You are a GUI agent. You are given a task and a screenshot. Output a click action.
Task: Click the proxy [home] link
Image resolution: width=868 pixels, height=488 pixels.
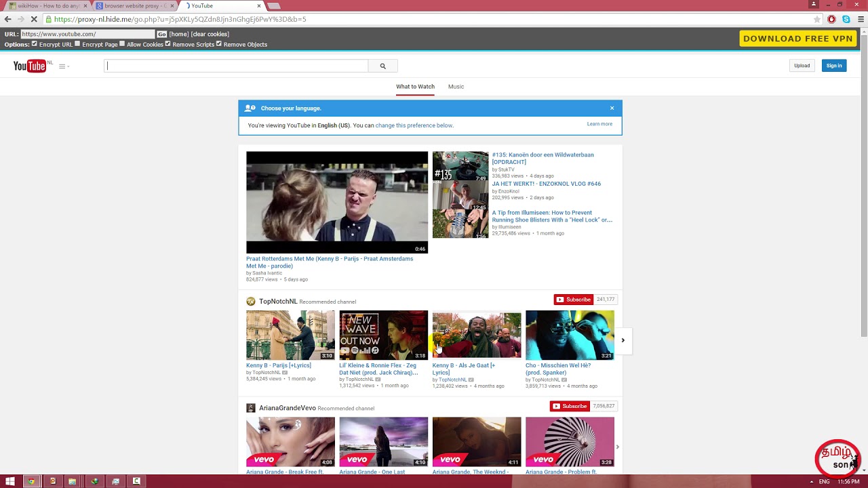(179, 34)
